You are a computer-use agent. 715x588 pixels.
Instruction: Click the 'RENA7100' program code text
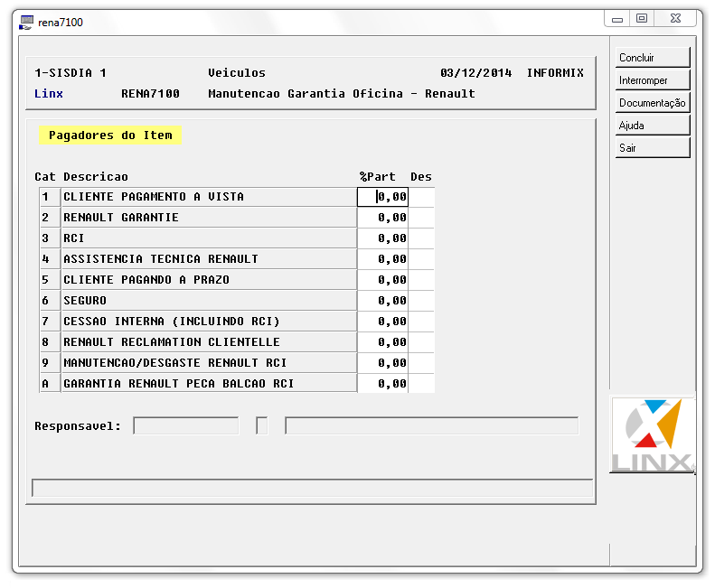click(x=150, y=93)
